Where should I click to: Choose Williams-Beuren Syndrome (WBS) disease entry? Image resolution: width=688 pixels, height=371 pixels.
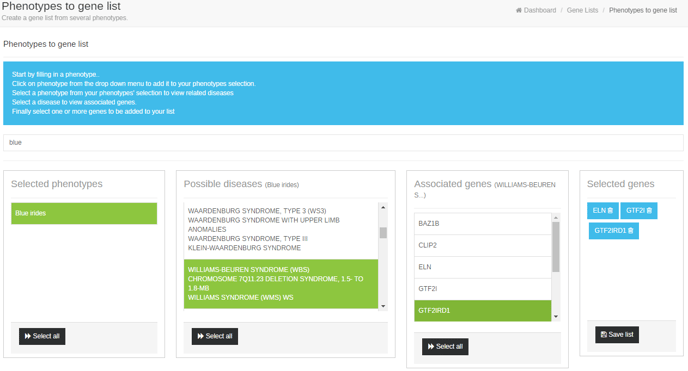click(281, 284)
